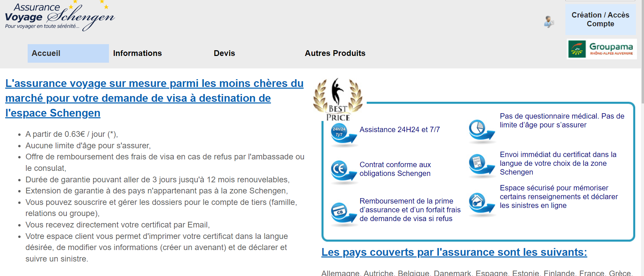Open the Groupama Rhône-Alpes Auvergne logo
This screenshot has width=644, height=276.
[602, 49]
